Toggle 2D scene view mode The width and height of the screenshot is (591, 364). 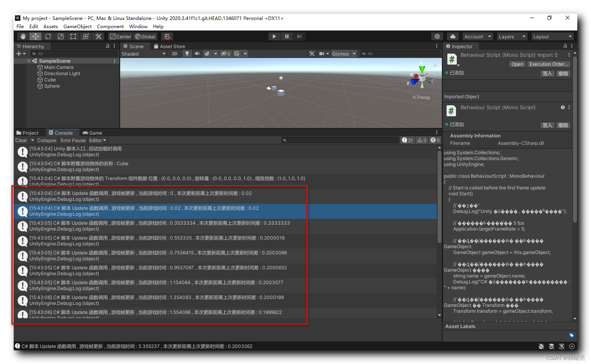point(175,54)
